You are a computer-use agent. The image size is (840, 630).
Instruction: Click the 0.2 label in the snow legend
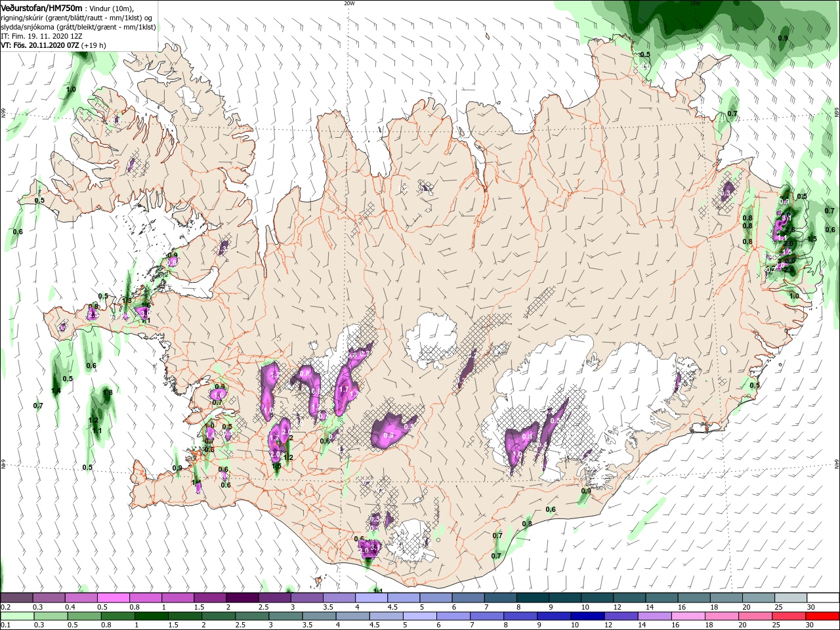point(5,607)
